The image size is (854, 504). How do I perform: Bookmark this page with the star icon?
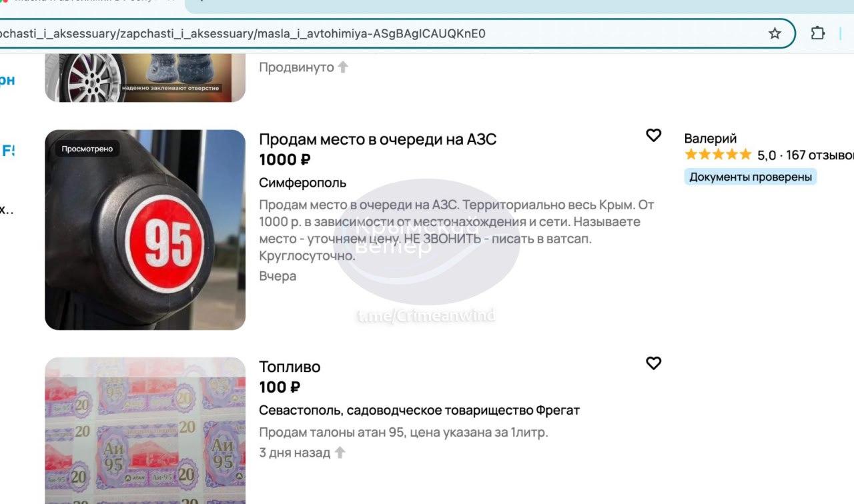775,33
